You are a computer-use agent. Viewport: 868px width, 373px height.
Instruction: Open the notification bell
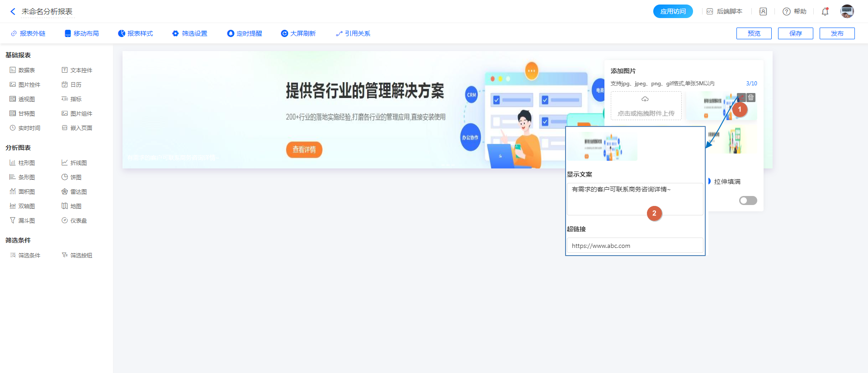(825, 12)
